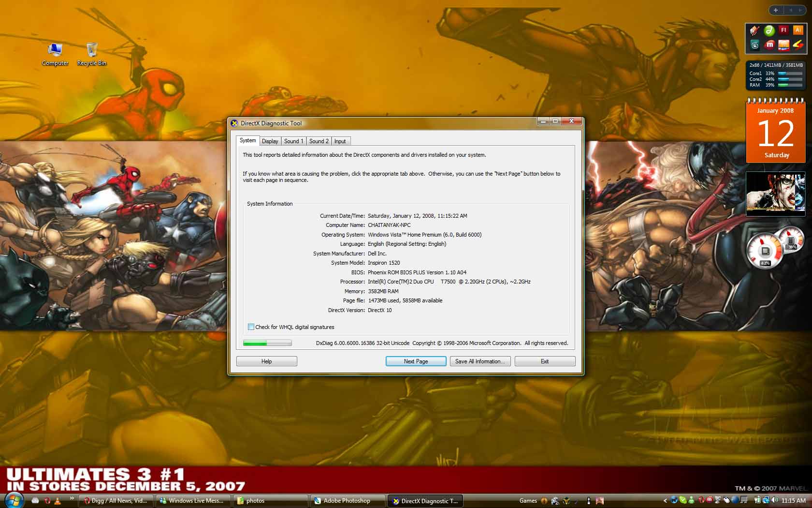Click the mouse-shaped tray icon
812x508 pixels.
pos(726,500)
